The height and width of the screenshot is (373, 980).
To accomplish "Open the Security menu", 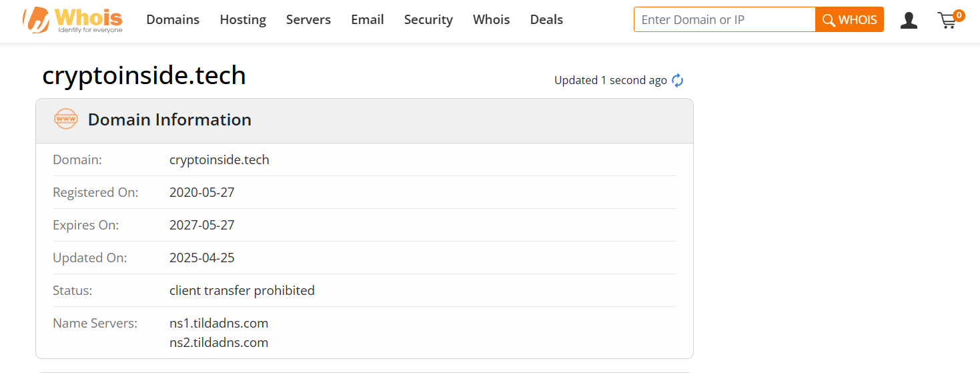I will point(428,20).
